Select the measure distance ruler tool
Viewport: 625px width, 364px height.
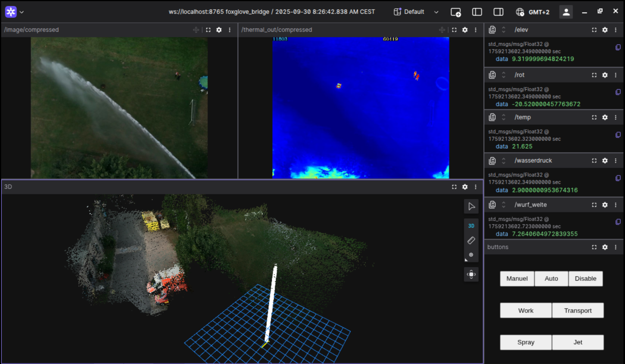click(x=471, y=240)
